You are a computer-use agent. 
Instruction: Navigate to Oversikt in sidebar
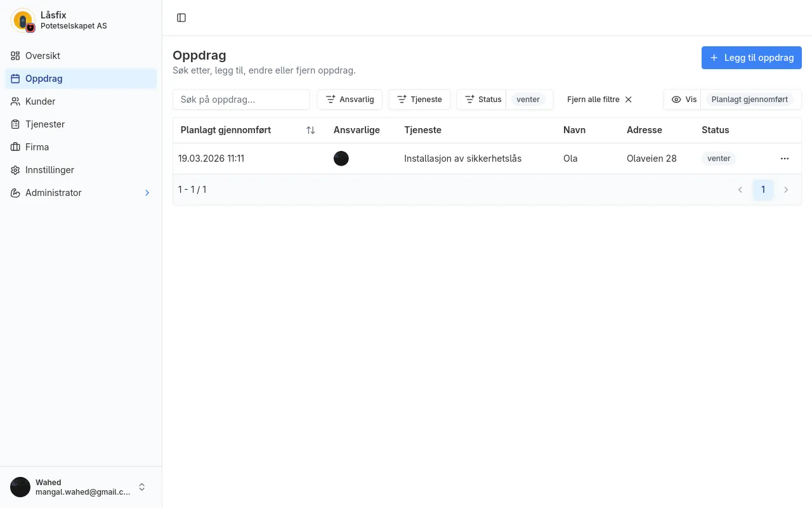point(43,56)
